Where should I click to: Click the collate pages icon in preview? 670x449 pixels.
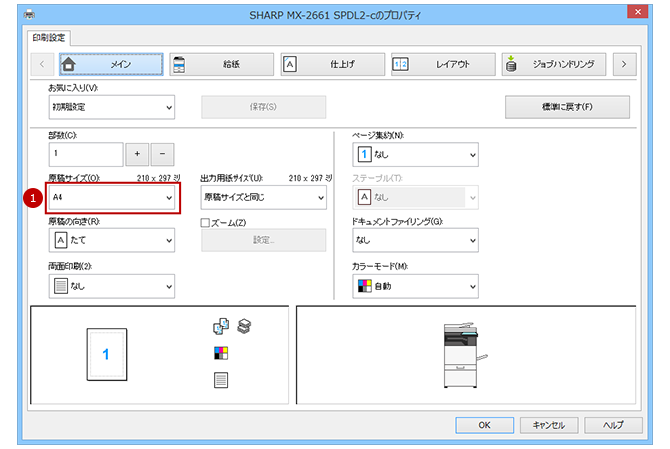(221, 326)
